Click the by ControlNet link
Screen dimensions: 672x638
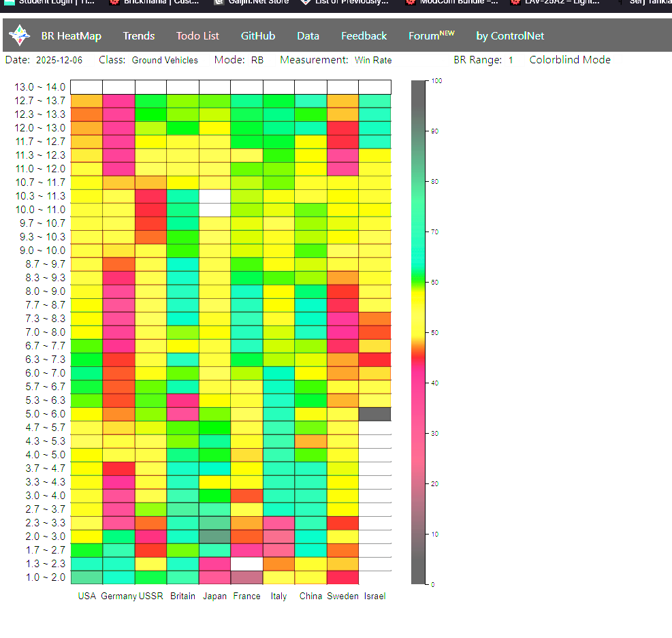click(510, 36)
